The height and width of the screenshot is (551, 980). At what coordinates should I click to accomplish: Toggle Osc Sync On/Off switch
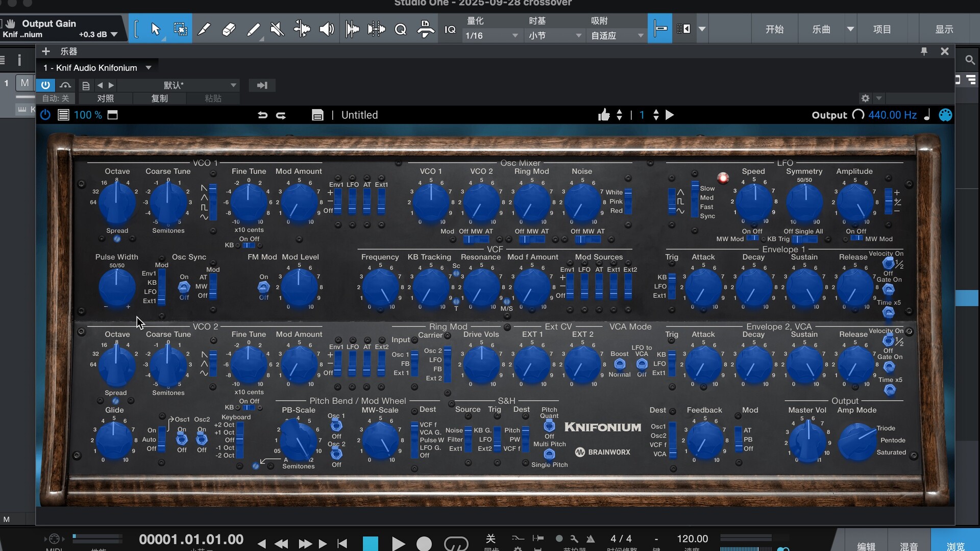[184, 287]
